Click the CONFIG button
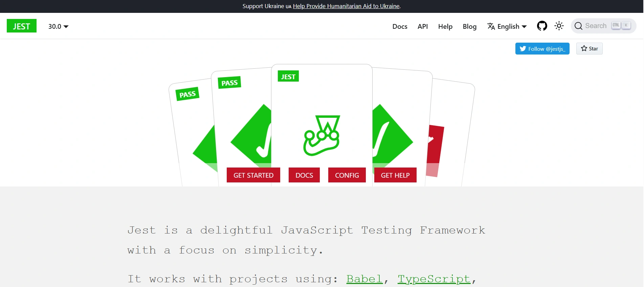 click(347, 175)
